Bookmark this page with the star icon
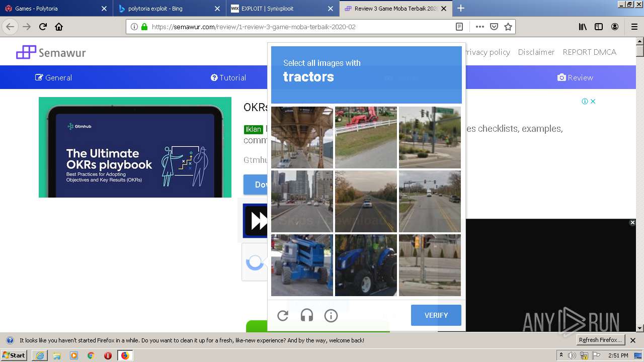 tap(508, 27)
